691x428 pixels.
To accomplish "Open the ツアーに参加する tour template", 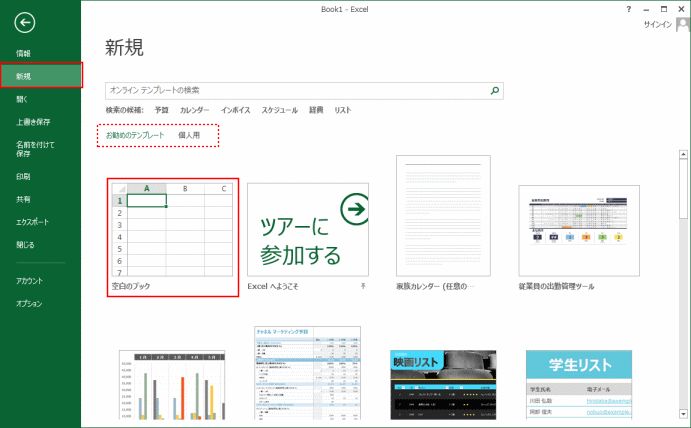I will (308, 229).
